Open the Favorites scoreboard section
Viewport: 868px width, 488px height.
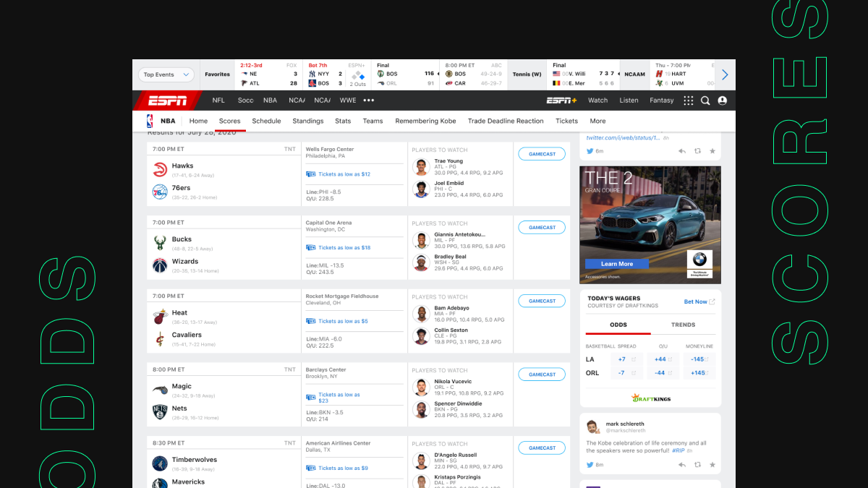[217, 74]
